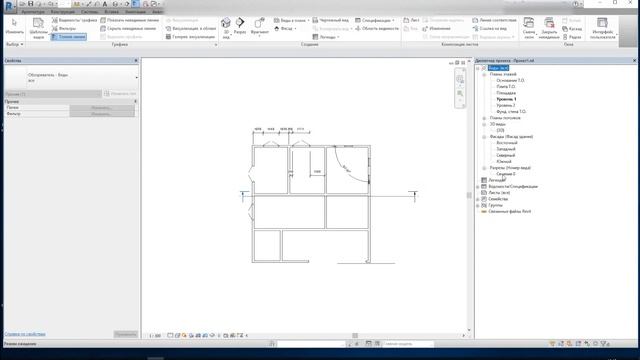Open the Выбор panel dropdown
Screen dimensions: 640x360
[15, 44]
